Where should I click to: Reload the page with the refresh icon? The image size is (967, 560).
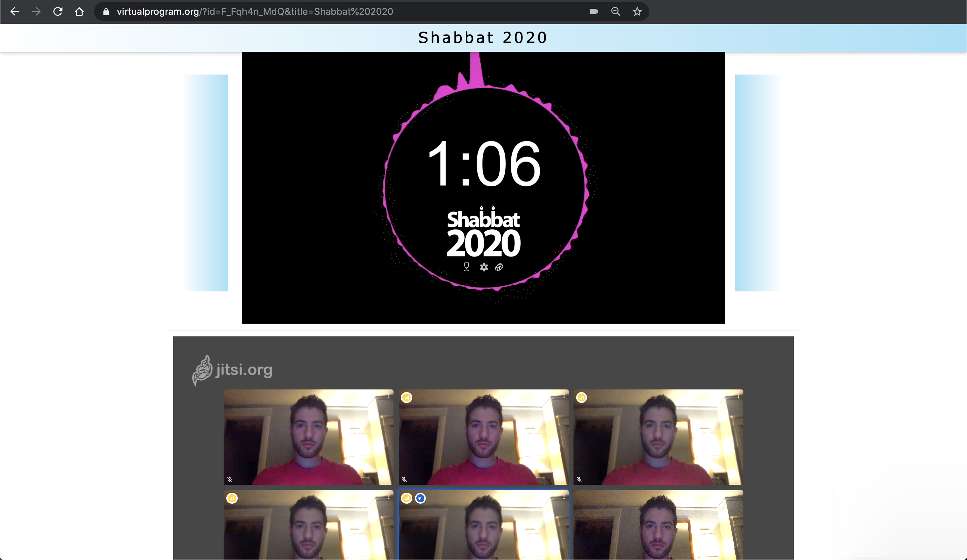(x=57, y=11)
